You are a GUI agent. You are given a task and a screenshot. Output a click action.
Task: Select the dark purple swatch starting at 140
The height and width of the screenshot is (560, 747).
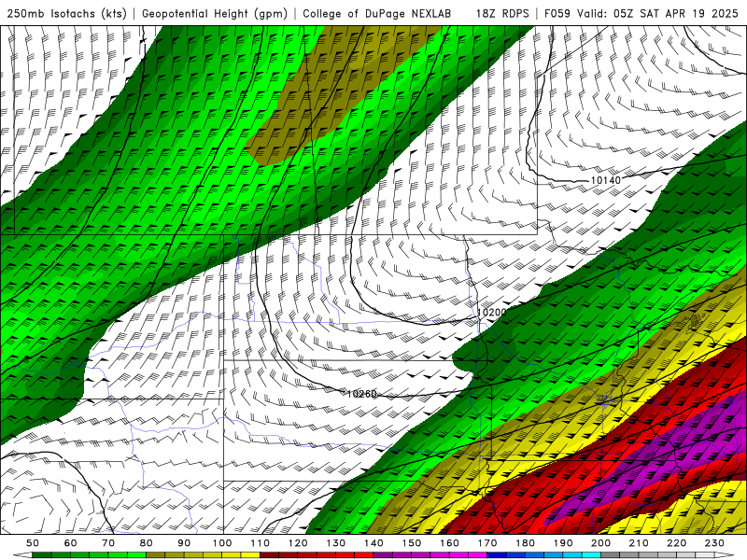[x=383, y=554]
